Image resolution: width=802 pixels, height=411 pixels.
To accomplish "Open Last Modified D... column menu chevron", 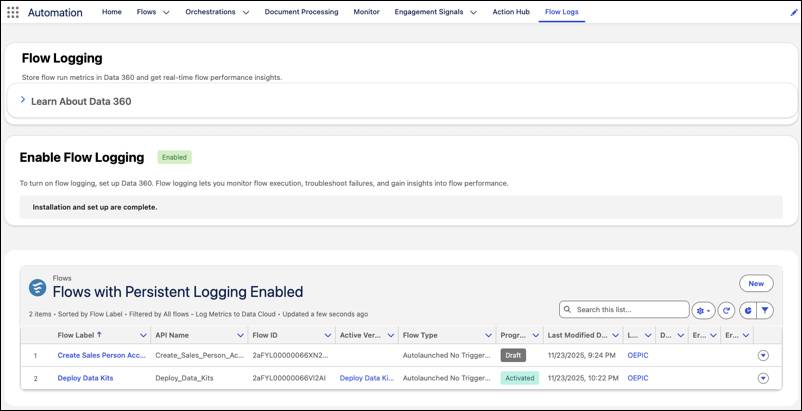I will [x=614, y=335].
